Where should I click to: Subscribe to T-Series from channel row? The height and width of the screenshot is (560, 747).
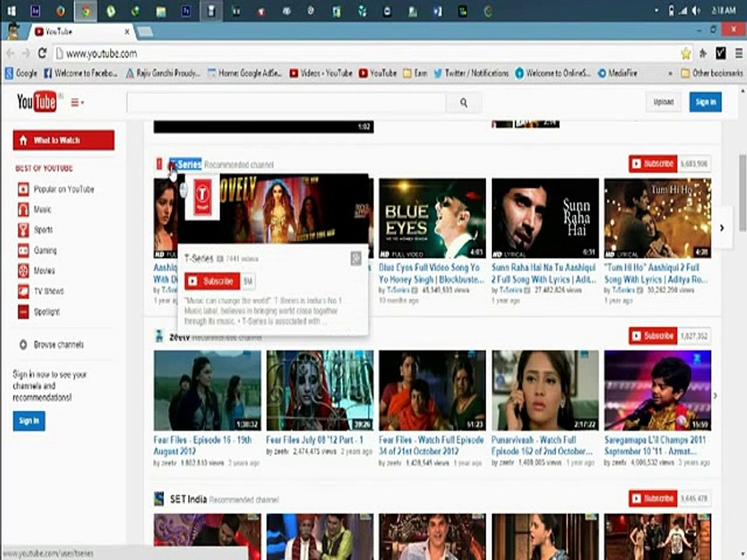(653, 163)
